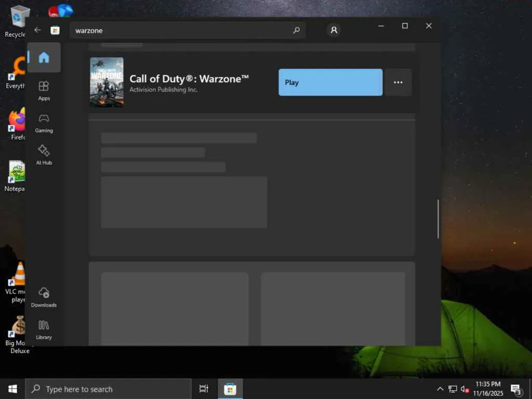Open the Library section in sidebar
Image resolution: width=532 pixels, height=399 pixels.
click(44, 330)
